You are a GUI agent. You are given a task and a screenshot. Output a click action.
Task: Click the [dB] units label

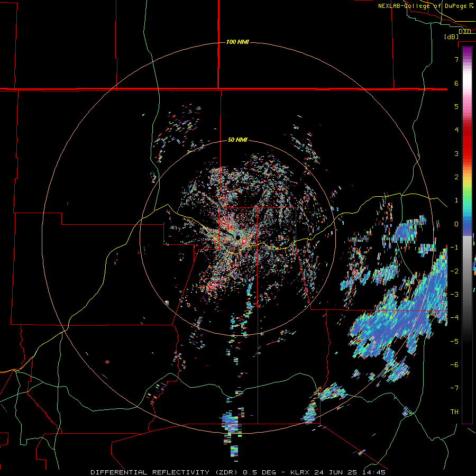point(451,36)
